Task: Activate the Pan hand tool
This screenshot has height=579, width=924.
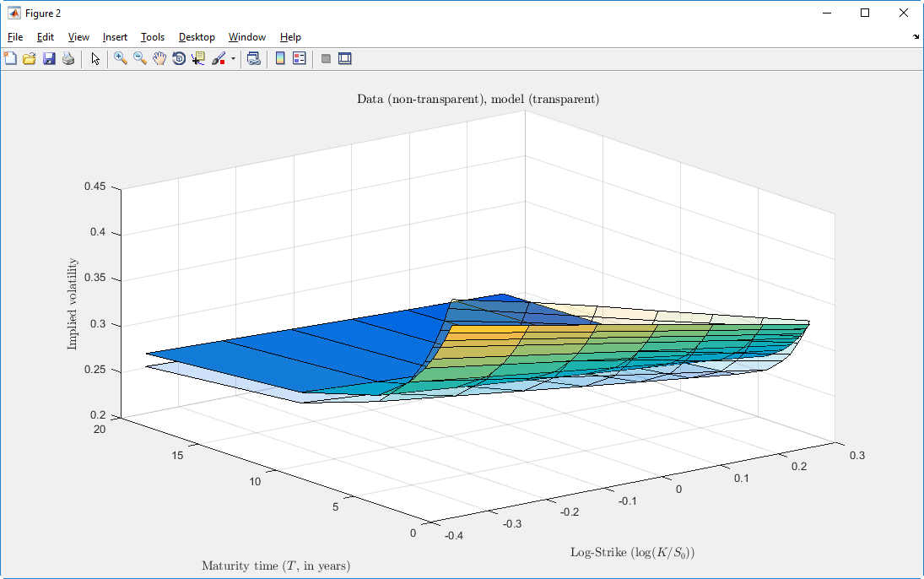Action: (x=159, y=59)
